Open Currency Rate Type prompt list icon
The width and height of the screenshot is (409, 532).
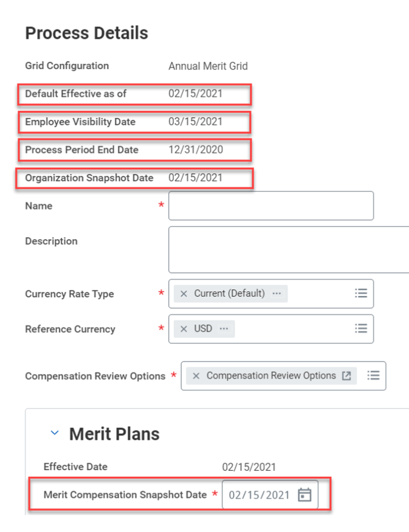(x=361, y=293)
